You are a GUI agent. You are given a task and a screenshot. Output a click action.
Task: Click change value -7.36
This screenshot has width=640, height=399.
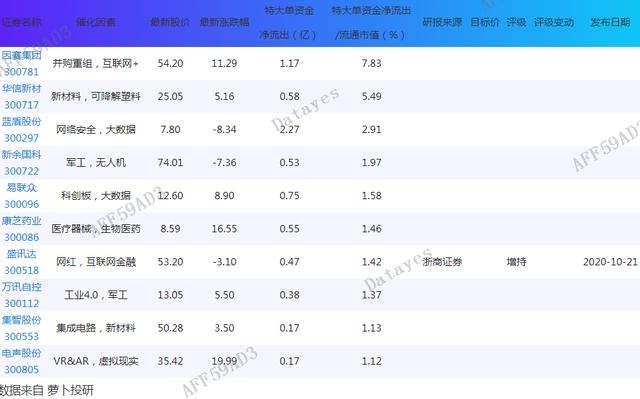[x=224, y=162]
